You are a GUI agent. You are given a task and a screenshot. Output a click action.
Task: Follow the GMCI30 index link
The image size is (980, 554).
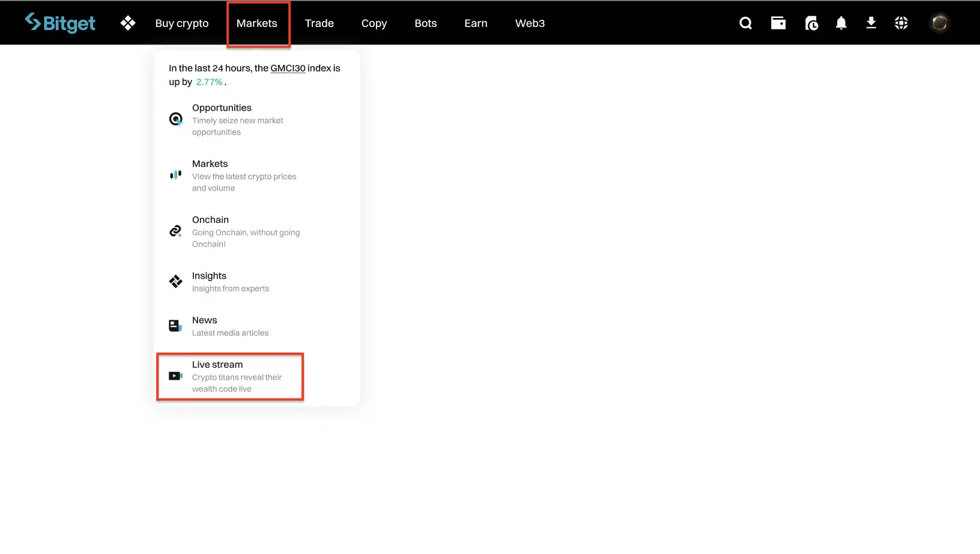(x=288, y=68)
